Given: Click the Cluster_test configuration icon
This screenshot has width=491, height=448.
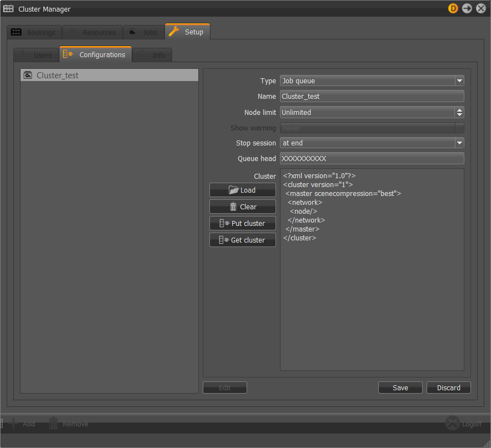Looking at the screenshot, I should (x=27, y=74).
